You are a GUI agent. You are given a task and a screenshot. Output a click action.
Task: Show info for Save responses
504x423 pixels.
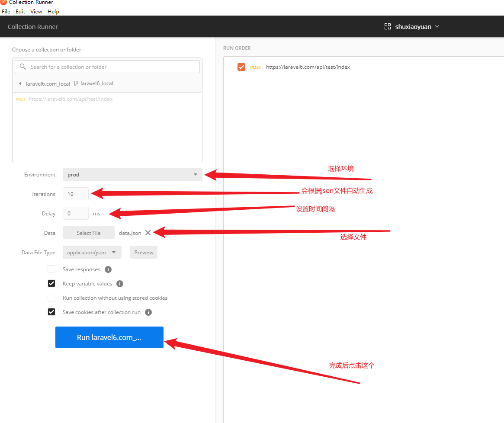pyautogui.click(x=108, y=269)
